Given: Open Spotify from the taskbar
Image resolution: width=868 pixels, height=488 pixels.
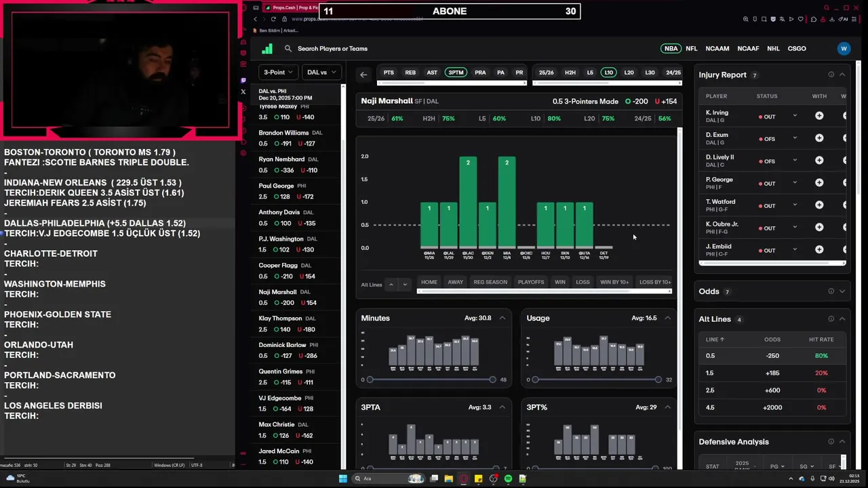Looking at the screenshot, I should coord(508,479).
